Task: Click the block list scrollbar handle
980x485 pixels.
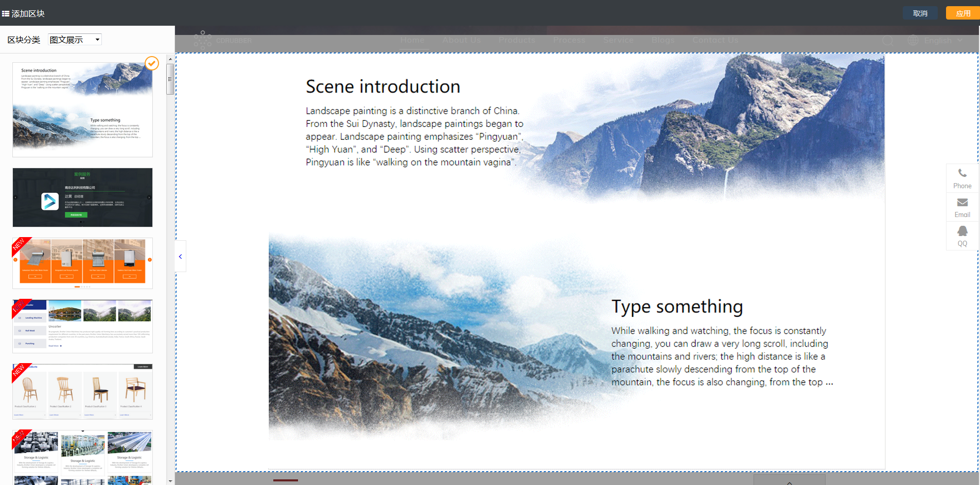Action: (170, 79)
